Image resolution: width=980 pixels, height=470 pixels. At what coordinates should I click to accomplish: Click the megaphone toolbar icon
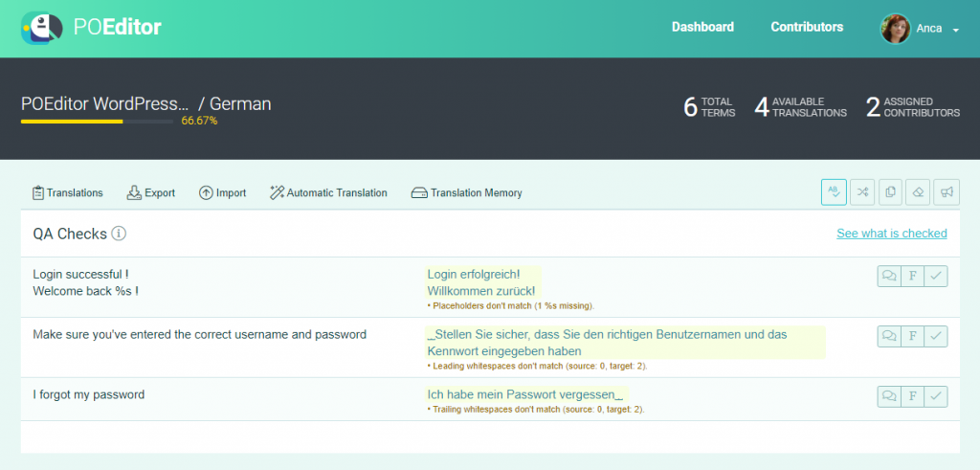click(947, 191)
